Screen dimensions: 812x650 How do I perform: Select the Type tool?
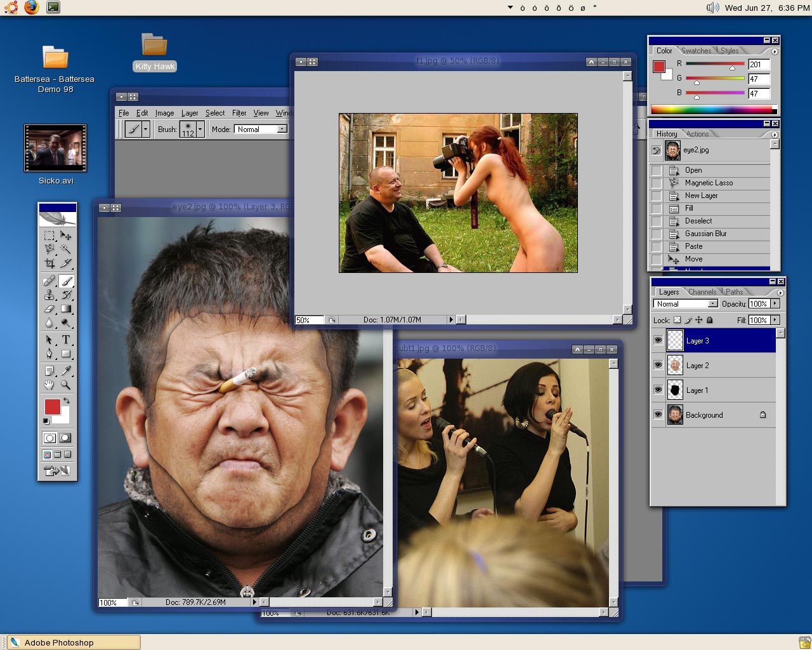65,340
